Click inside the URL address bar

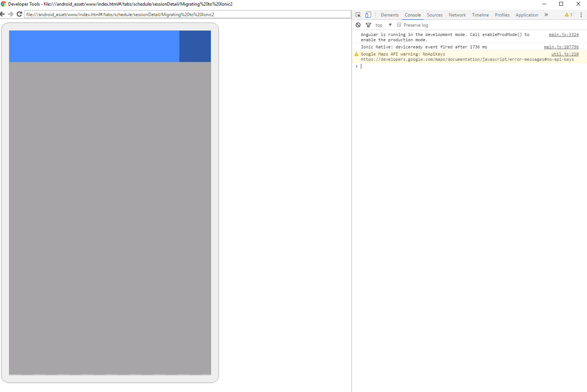pos(150,14)
